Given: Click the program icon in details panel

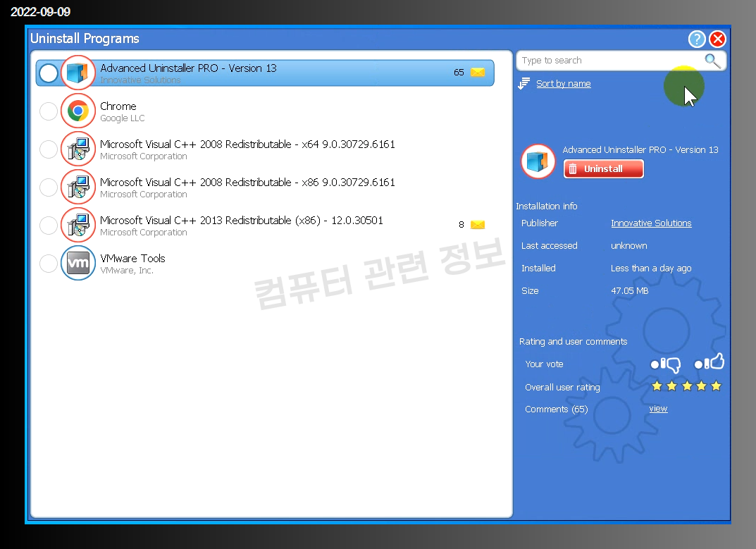Looking at the screenshot, I should (x=538, y=161).
